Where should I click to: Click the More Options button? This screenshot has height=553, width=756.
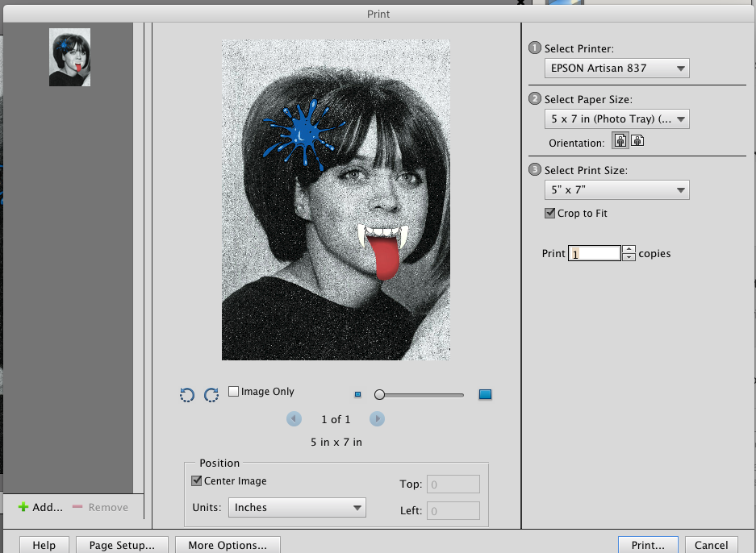(228, 545)
